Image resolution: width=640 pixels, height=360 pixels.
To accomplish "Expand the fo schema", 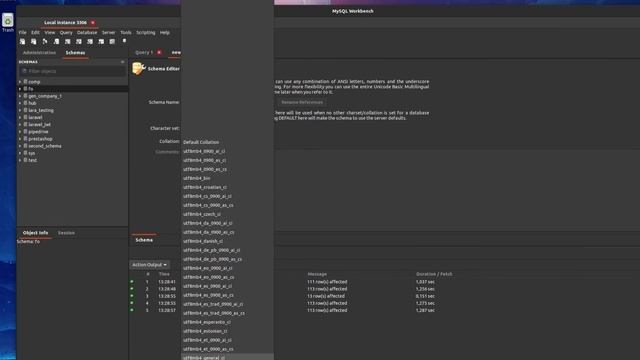I will [x=20, y=89].
